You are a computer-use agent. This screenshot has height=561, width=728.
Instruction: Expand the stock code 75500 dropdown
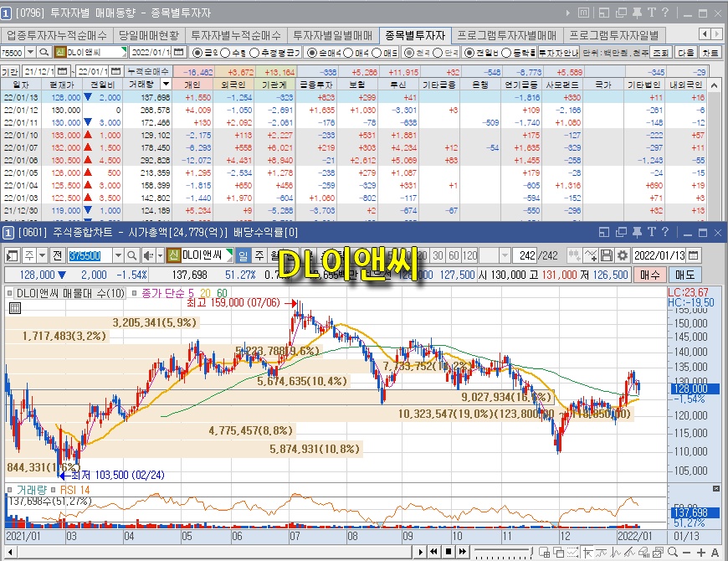pyautogui.click(x=31, y=53)
